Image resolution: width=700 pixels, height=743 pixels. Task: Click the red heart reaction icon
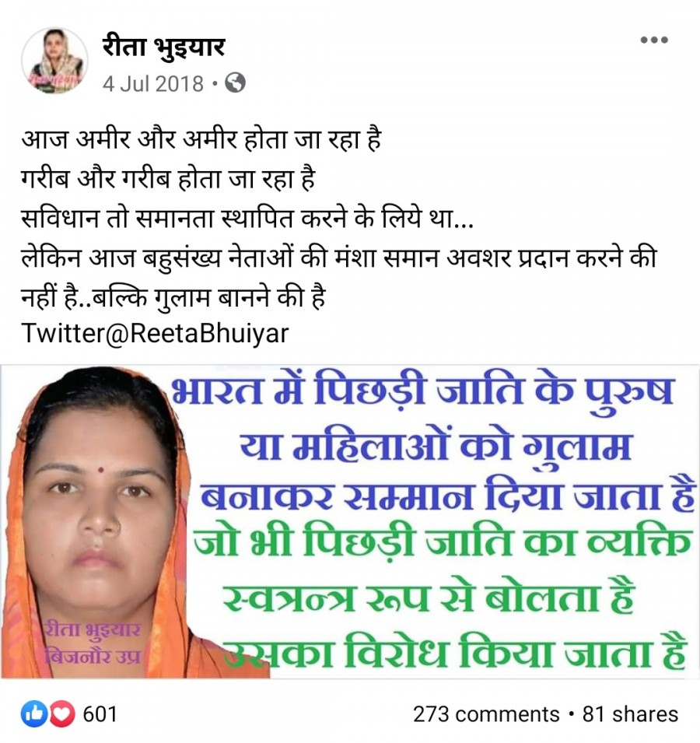pyautogui.click(x=62, y=713)
